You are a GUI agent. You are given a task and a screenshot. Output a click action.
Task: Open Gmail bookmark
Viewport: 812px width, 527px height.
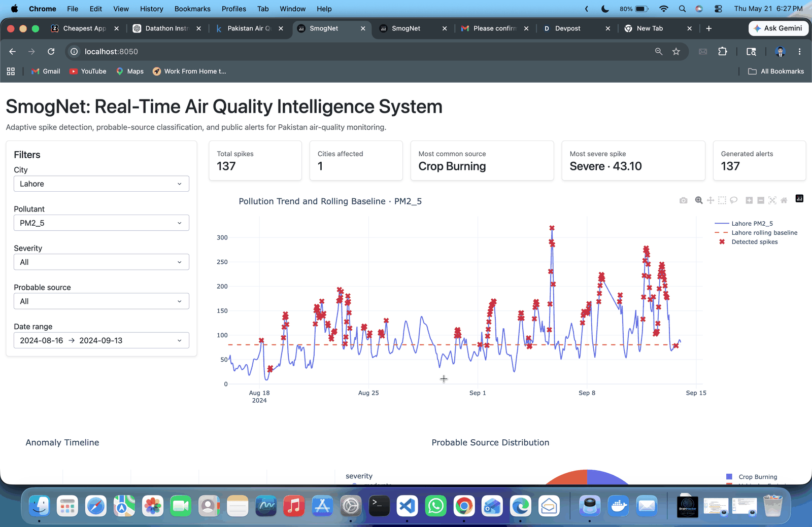tap(46, 72)
